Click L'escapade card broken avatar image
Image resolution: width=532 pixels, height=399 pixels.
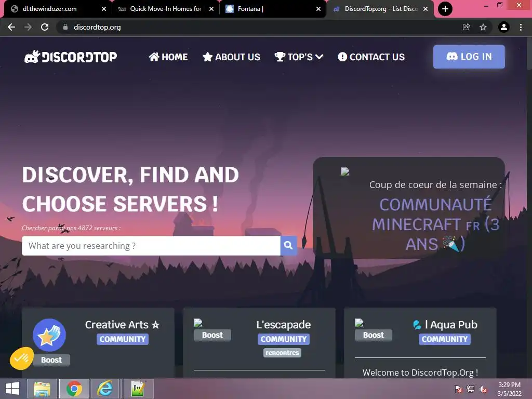click(198, 323)
